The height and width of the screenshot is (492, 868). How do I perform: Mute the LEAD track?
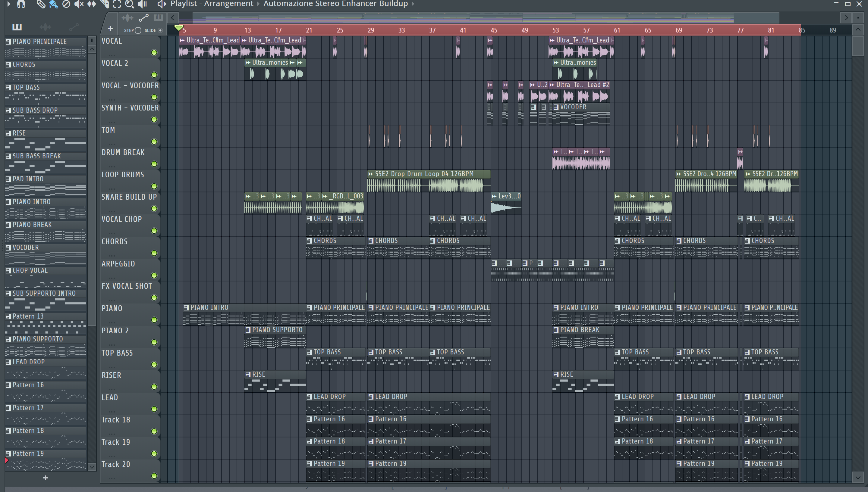pyautogui.click(x=154, y=409)
